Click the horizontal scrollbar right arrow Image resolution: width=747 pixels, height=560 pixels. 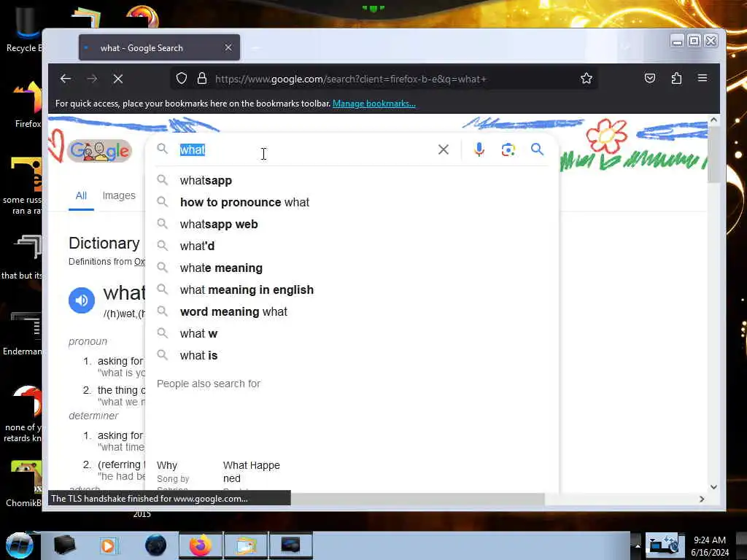tap(702, 499)
